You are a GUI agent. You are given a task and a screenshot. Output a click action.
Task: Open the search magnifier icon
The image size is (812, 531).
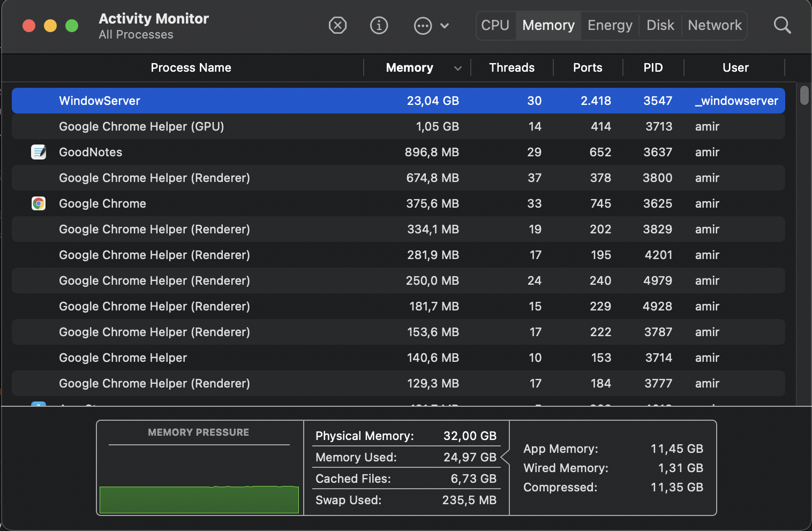[782, 25]
